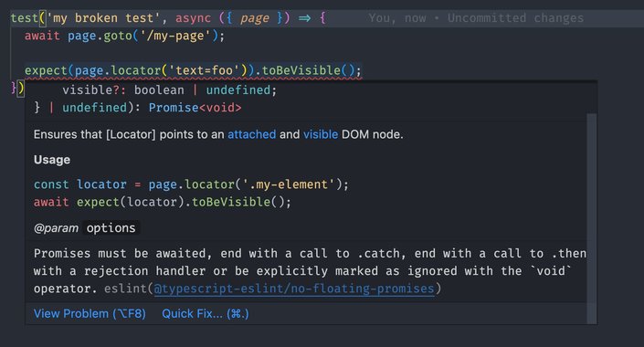Open the Quick Fix link

coord(206,314)
